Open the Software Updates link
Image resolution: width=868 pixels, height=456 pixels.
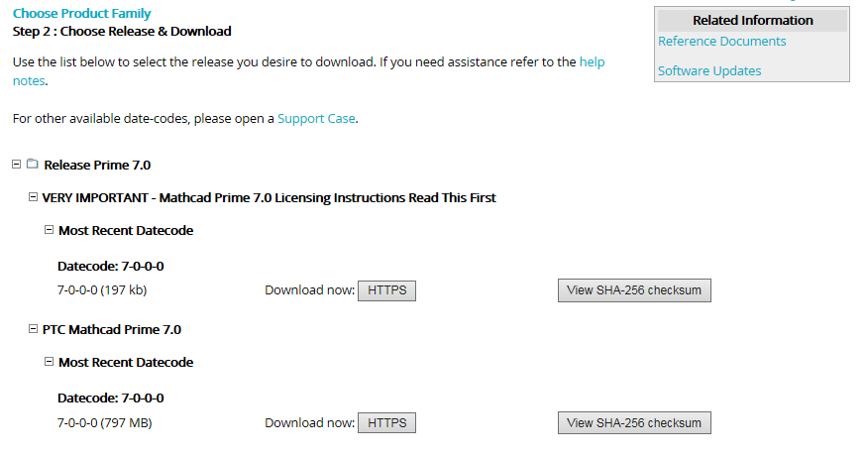pos(709,71)
